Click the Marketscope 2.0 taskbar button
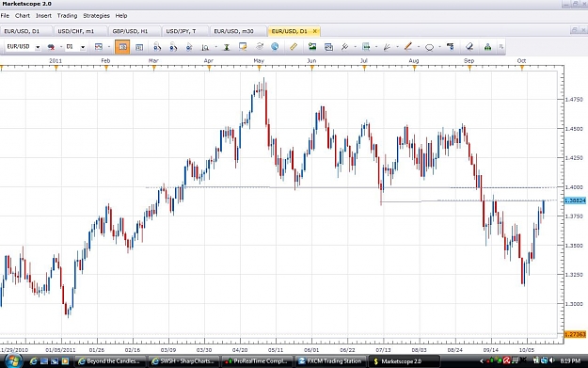This screenshot has width=588, height=368. 405,361
